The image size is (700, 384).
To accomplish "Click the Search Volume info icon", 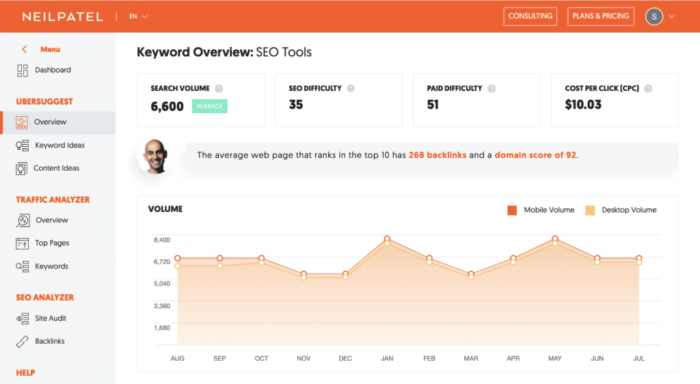I will (219, 88).
